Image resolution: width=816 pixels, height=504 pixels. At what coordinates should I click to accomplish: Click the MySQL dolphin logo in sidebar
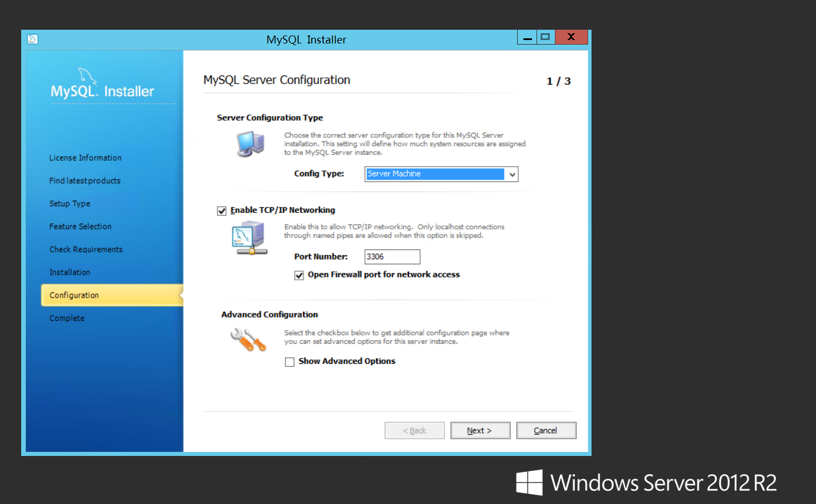(x=87, y=76)
